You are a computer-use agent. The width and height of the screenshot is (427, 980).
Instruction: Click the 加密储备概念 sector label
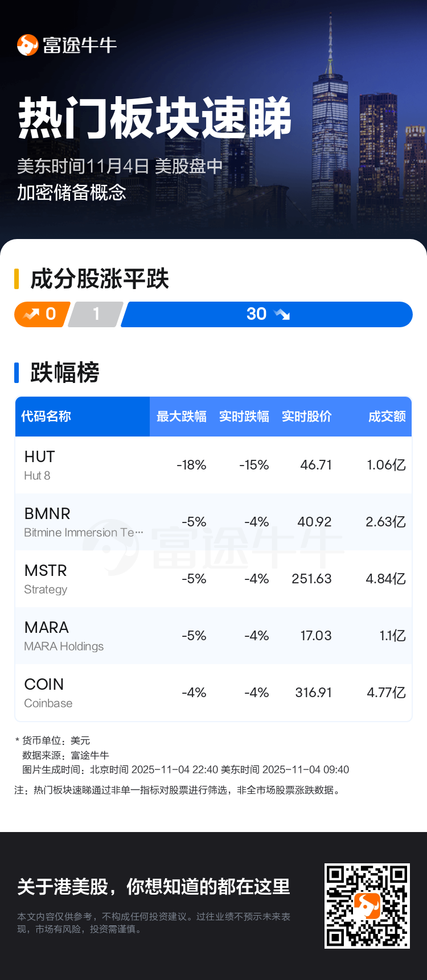click(x=72, y=192)
